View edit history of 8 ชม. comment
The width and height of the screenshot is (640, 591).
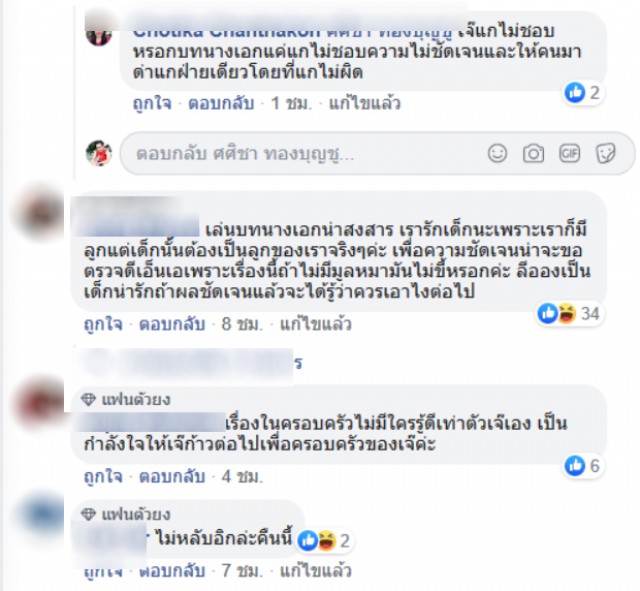tap(316, 324)
